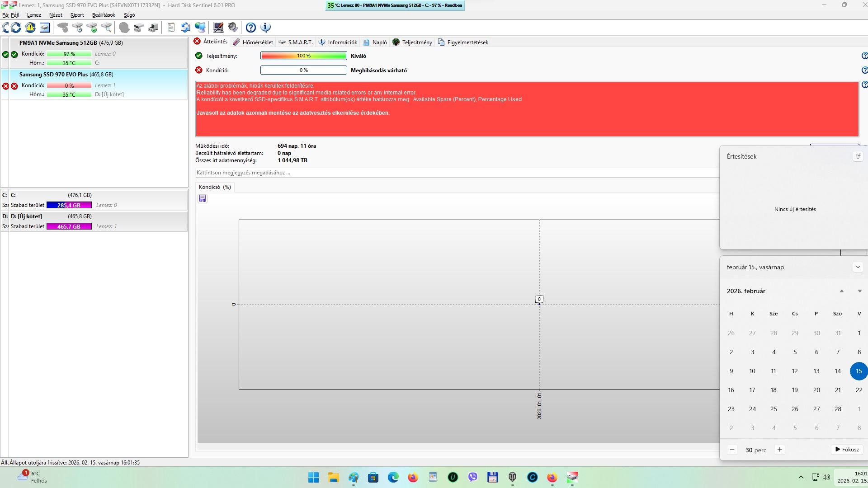Click the refresh disk status toolbar icon

click(15, 28)
